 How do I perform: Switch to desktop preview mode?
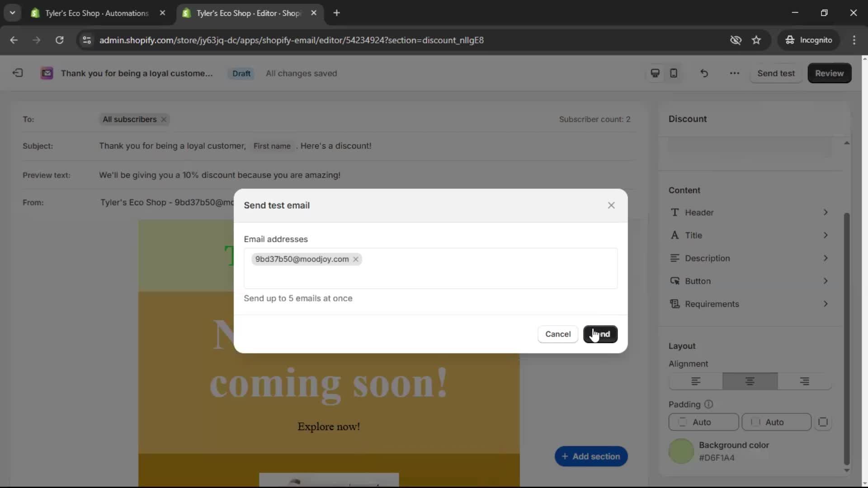[655, 73]
